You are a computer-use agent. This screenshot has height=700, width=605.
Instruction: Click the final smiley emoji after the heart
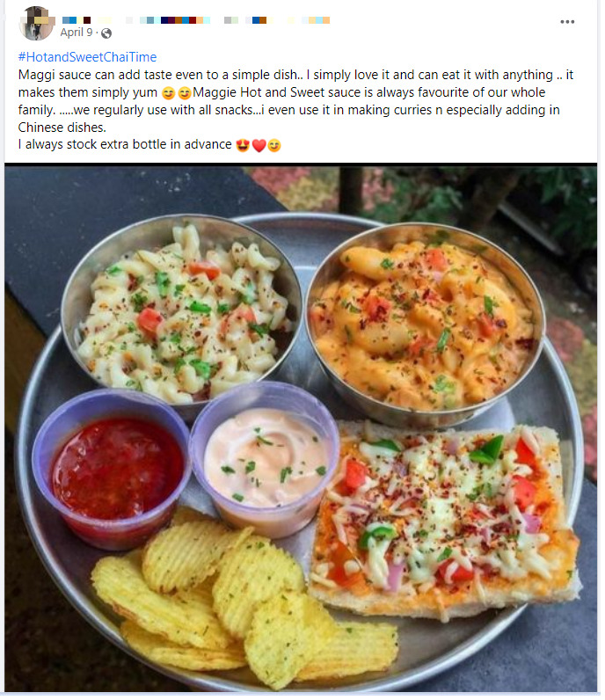click(274, 145)
